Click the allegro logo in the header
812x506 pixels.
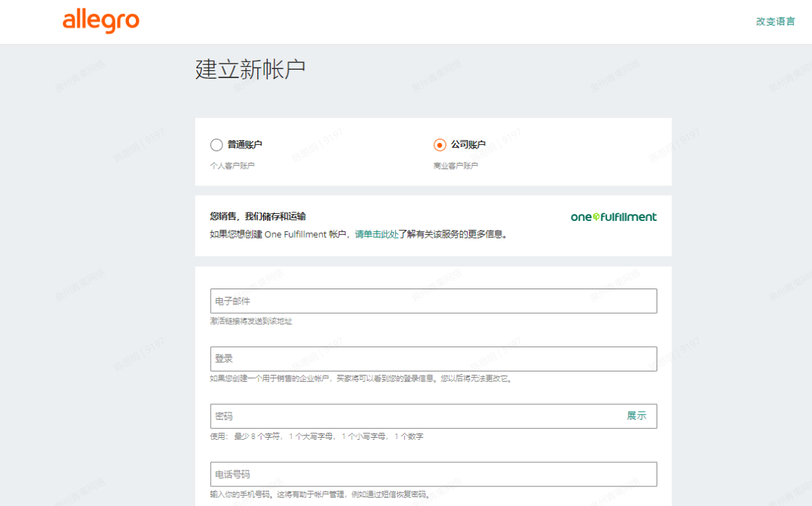(x=100, y=22)
